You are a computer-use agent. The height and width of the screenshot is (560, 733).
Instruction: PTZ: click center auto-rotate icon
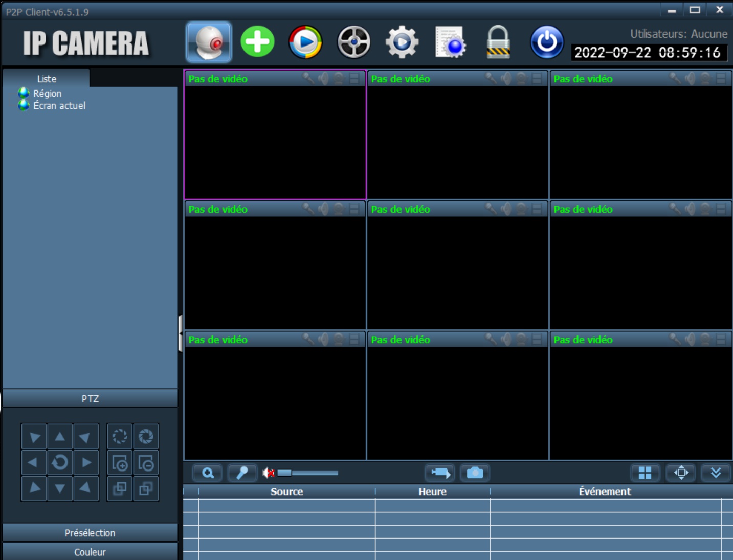(60, 463)
